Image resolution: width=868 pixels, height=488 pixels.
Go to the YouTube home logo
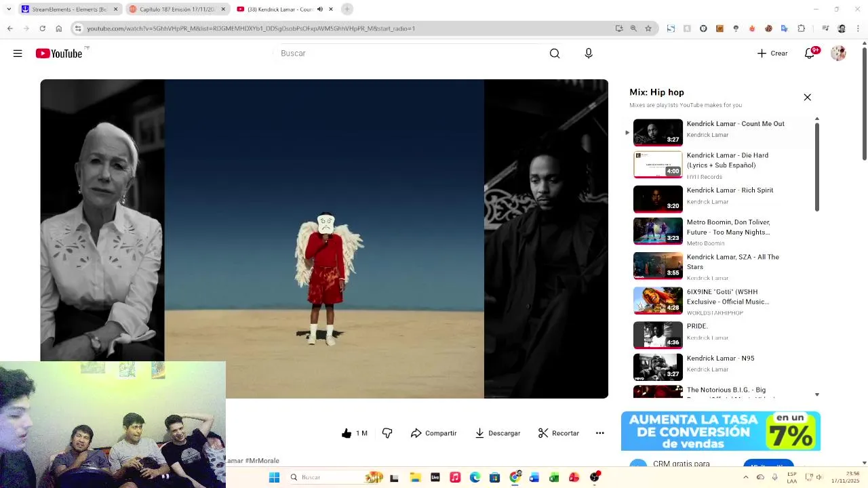point(59,54)
